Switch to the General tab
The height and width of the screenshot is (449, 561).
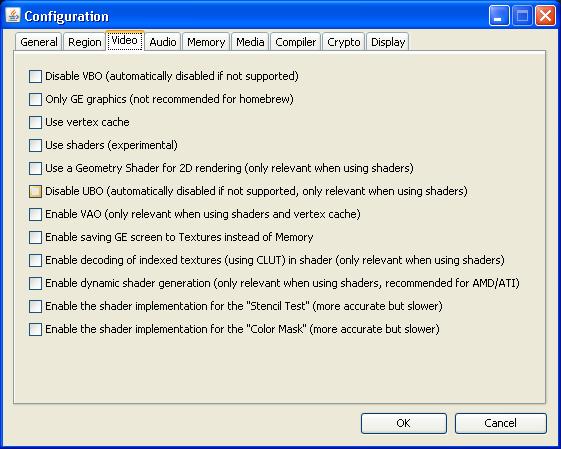coord(39,42)
